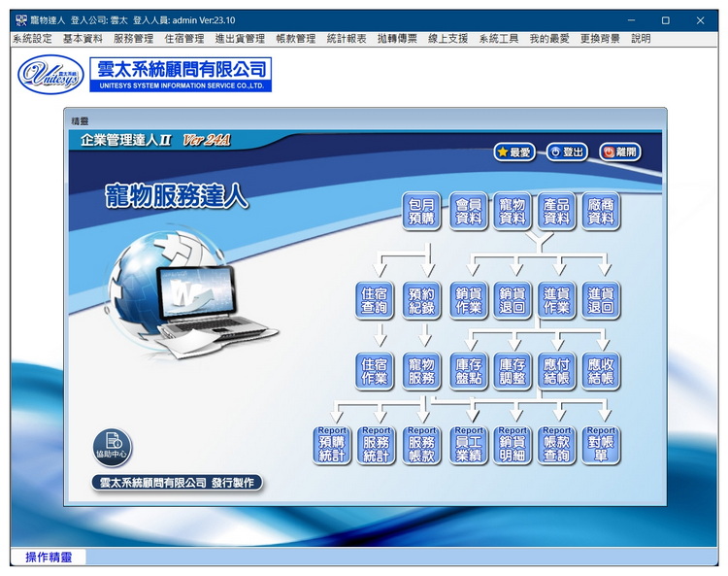728x576 pixels.
Task: Open the 服務統計 report tile
Action: (x=376, y=446)
